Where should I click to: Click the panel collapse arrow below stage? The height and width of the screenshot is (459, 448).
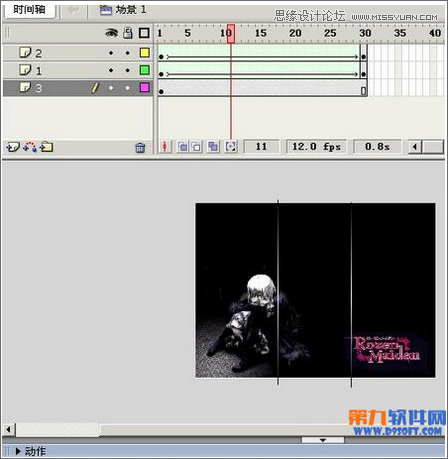coord(323,440)
